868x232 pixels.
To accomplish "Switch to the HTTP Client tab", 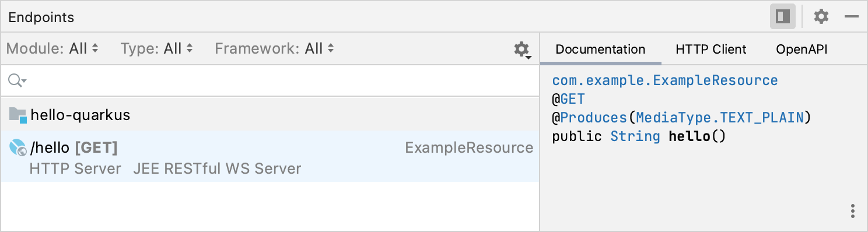I will (x=710, y=50).
